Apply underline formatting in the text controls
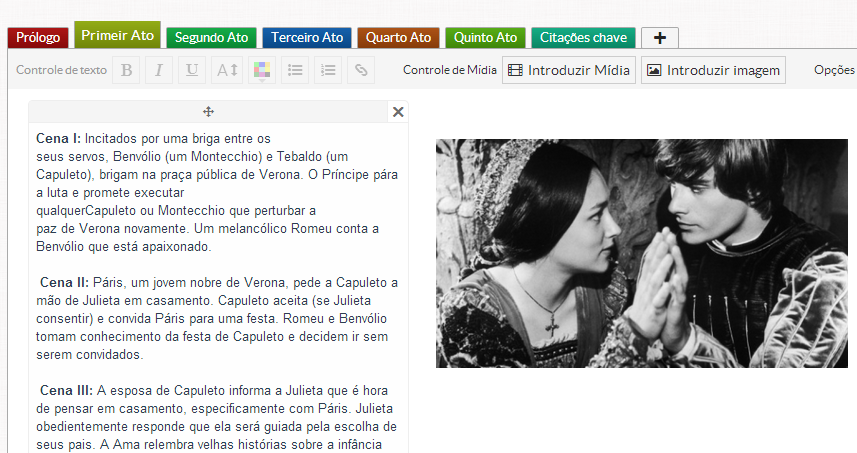857x453 pixels. 191,70
